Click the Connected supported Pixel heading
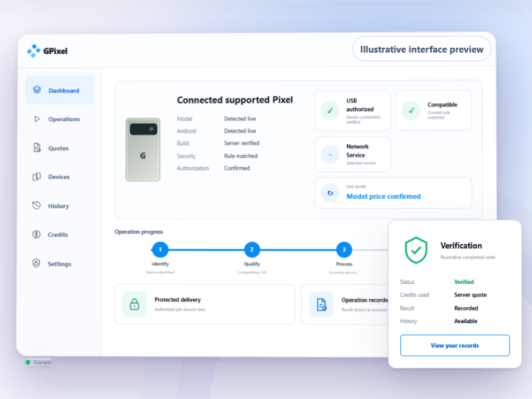532x399 pixels. pos(235,100)
